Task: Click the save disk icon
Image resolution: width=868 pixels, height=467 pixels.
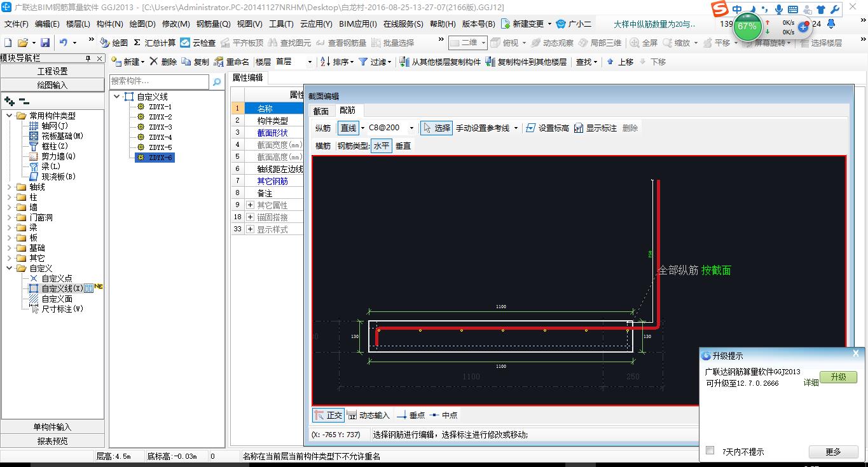Action: 45,43
